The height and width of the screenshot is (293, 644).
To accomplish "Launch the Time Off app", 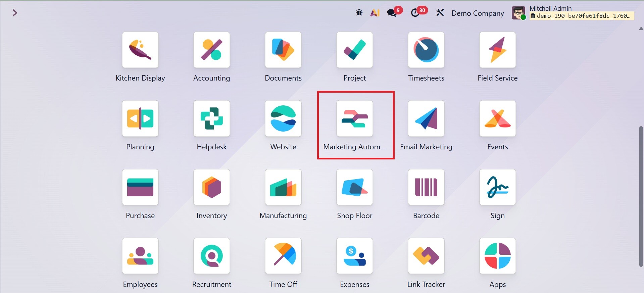I will click(283, 256).
